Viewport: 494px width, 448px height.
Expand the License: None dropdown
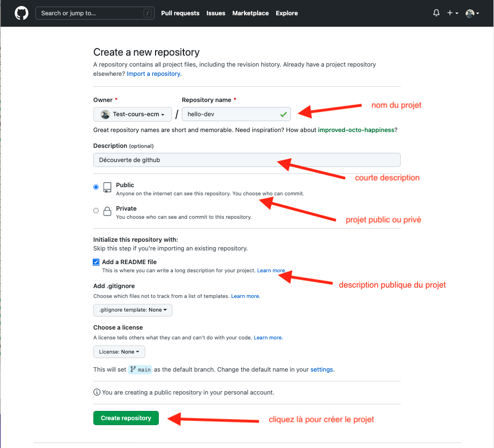(119, 352)
